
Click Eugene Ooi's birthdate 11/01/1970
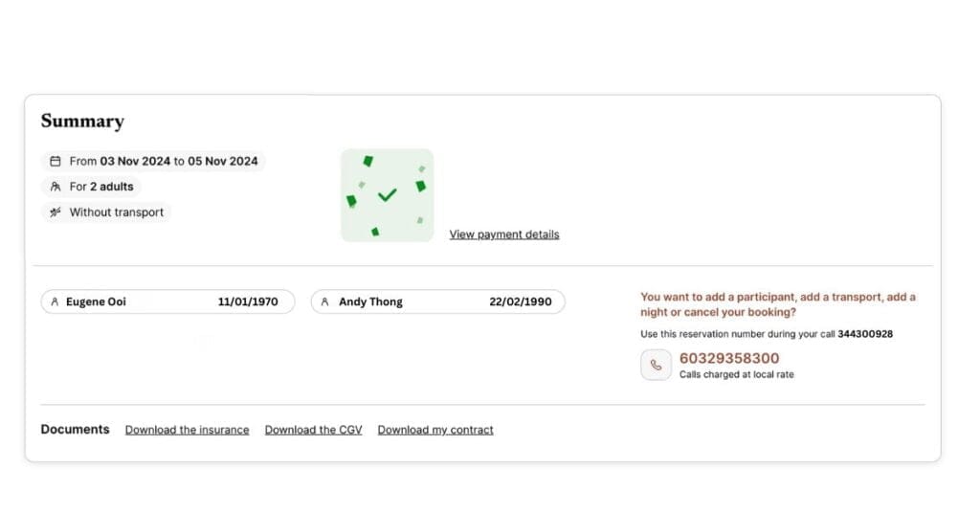pyautogui.click(x=248, y=301)
